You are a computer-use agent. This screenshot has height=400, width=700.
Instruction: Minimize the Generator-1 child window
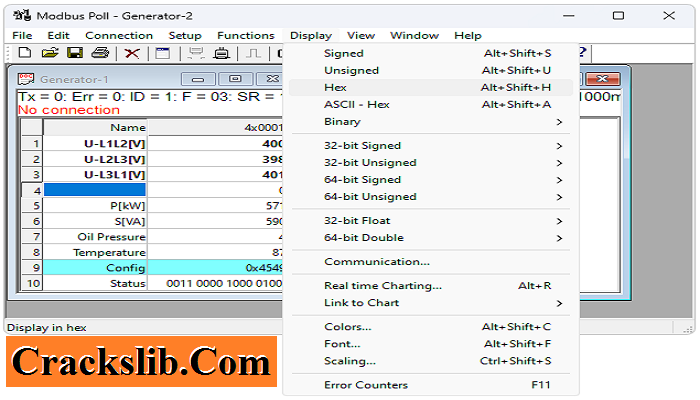[198, 79]
